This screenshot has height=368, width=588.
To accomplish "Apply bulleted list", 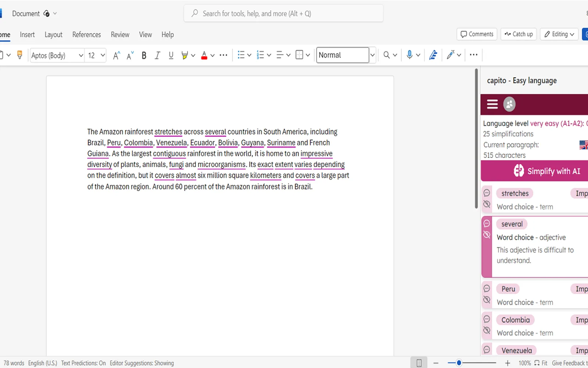I will point(241,55).
